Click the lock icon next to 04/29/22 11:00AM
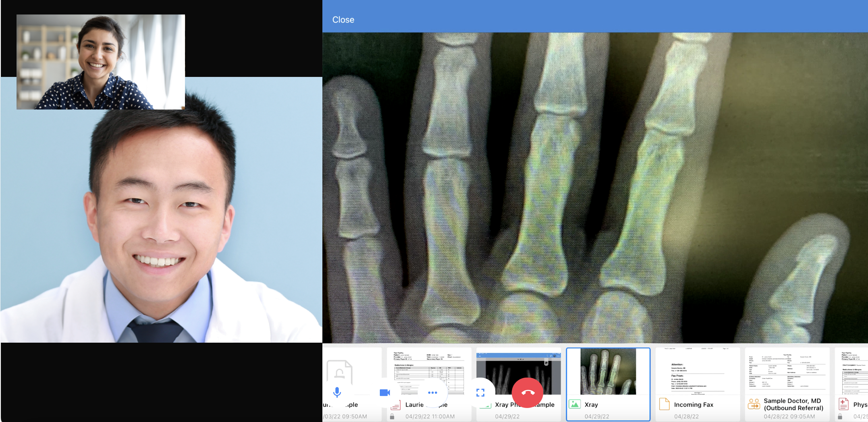 [392, 416]
